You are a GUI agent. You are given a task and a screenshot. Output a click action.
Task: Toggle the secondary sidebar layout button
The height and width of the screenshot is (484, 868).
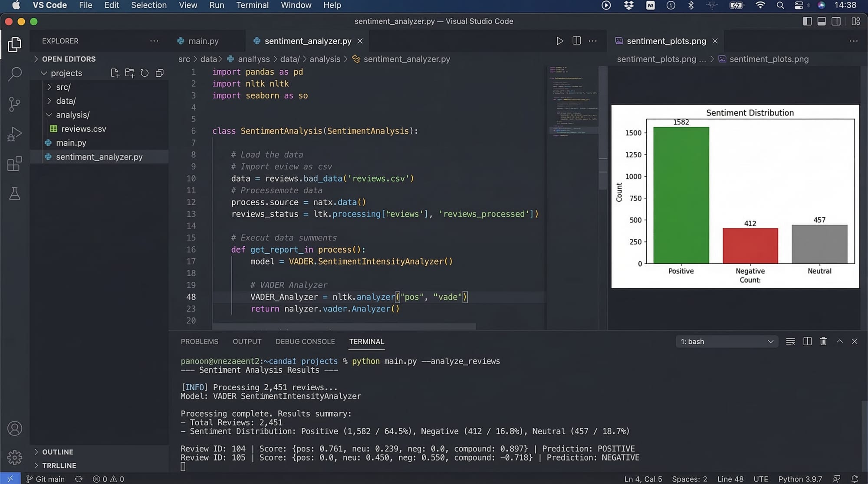pos(836,21)
